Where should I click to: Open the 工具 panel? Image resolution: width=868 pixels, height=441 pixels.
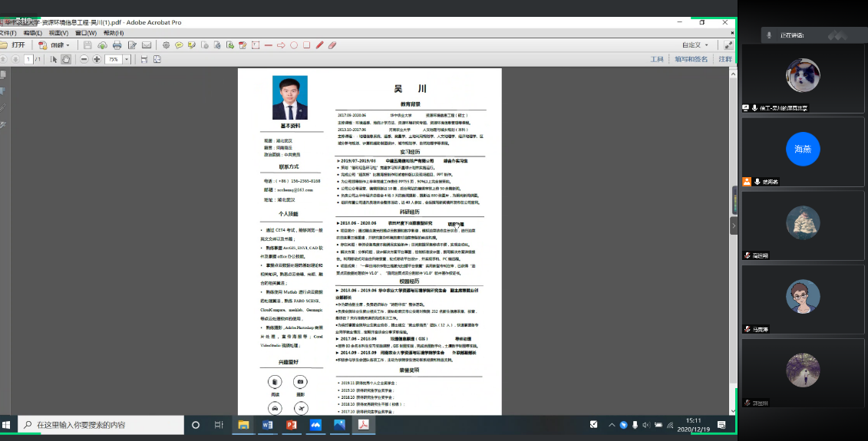(657, 59)
